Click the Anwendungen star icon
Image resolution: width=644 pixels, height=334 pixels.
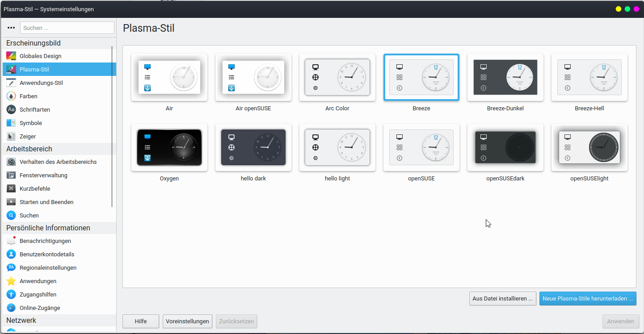[11, 281]
